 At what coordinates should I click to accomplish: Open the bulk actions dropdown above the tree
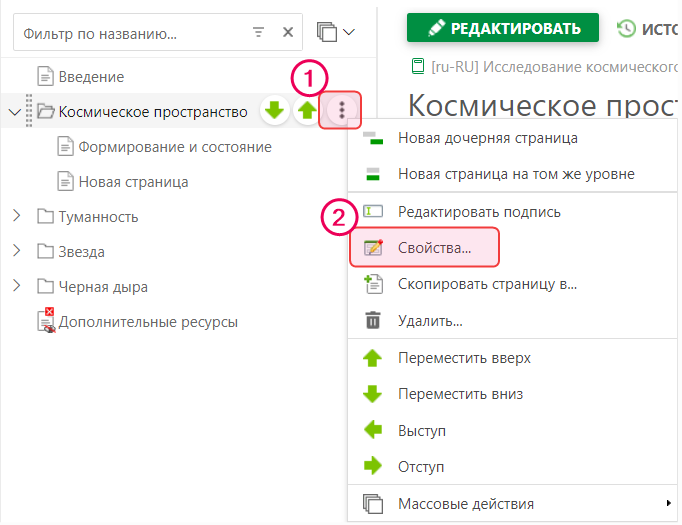coord(336,32)
